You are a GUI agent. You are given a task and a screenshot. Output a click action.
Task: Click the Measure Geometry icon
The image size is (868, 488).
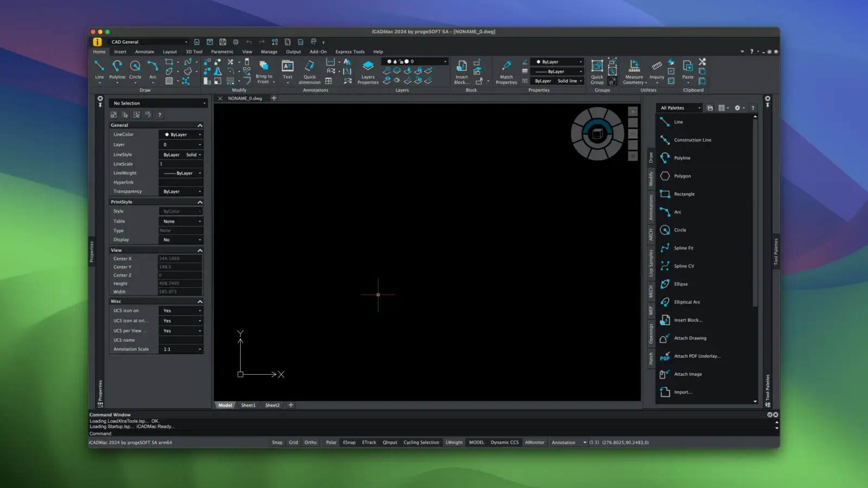tap(634, 67)
